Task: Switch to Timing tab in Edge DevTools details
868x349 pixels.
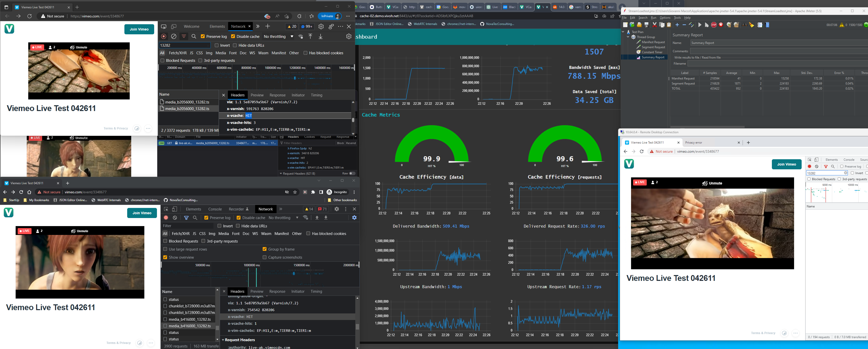Action: coord(316,95)
